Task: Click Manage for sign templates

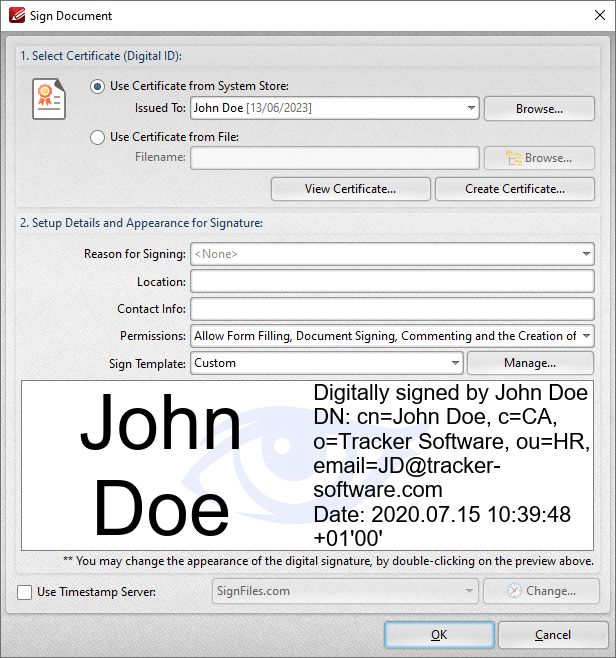Action: tap(530, 363)
